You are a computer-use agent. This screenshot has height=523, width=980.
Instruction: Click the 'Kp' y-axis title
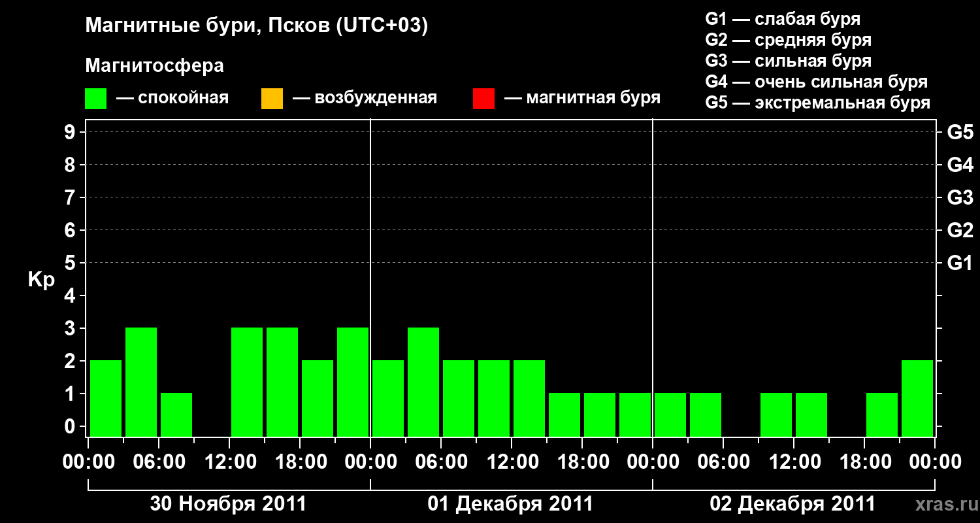pos(41,280)
